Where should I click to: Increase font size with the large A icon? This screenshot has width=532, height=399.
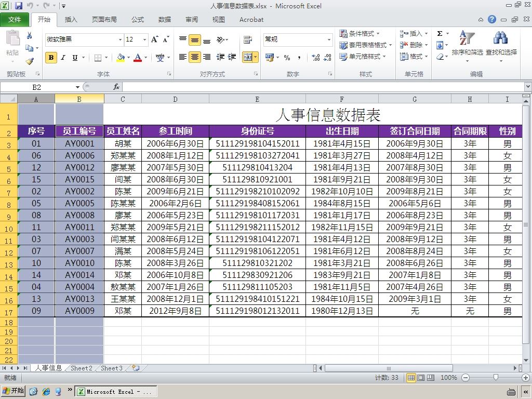coord(155,39)
